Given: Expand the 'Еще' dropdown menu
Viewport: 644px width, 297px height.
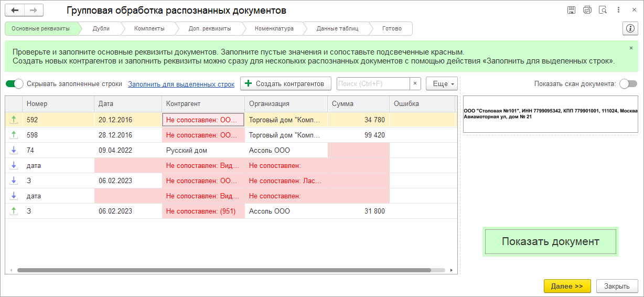Looking at the screenshot, I should point(442,83).
